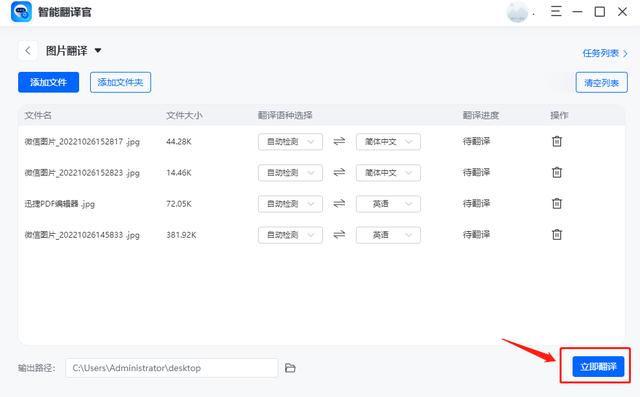Select file name 微信图片_20221026152823.jpg
640x397 pixels.
(x=82, y=173)
